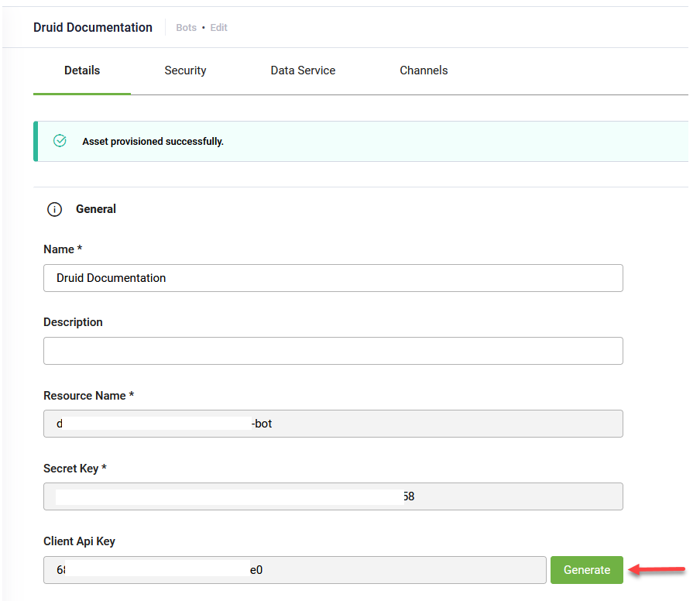
Task: Focus the Name input field
Action: click(333, 278)
